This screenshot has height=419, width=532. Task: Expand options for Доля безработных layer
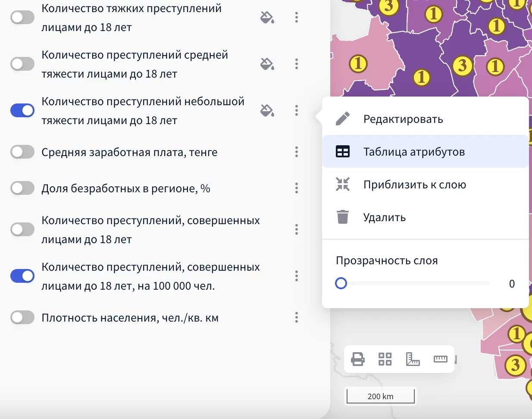[x=297, y=188]
